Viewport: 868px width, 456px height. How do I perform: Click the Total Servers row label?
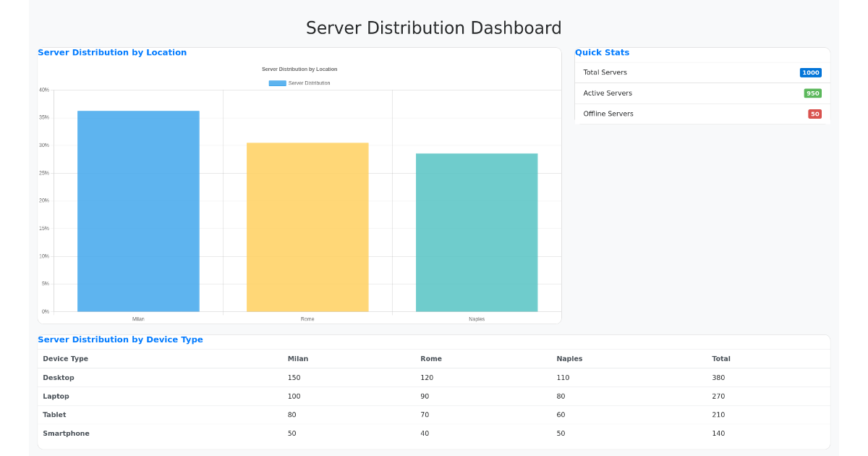[606, 72]
